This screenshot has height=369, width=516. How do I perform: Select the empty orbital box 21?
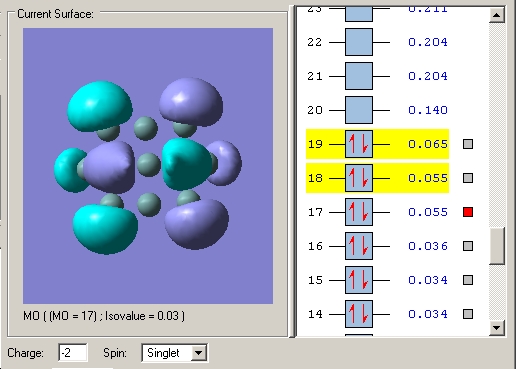point(359,76)
